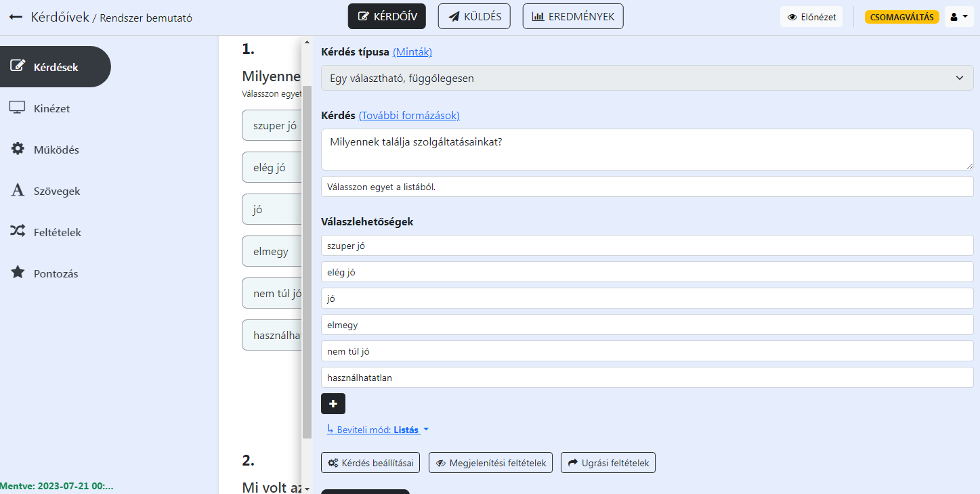Switch to the KÉRDŐÍV tab

(x=387, y=16)
